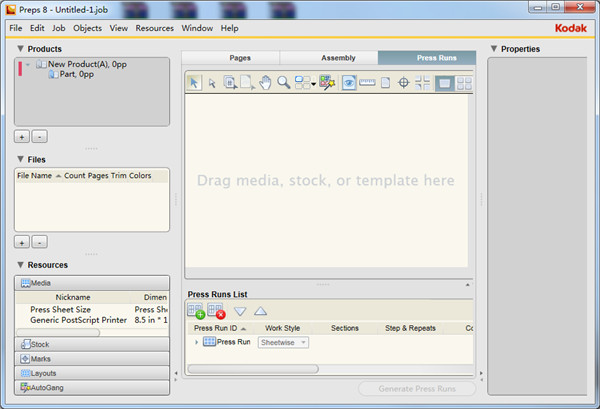600x409 pixels.
Task: Select Press Sheet Size media row
Action: click(x=92, y=310)
